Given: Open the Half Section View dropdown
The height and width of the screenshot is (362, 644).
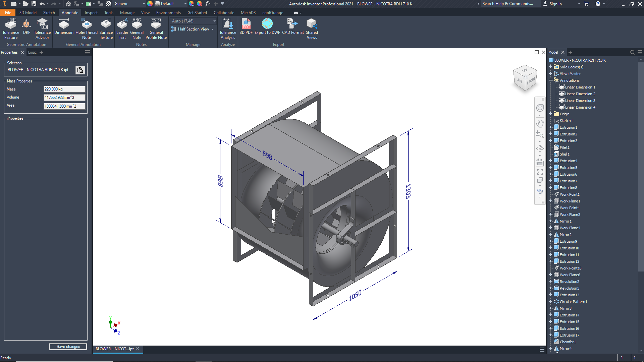Looking at the screenshot, I should coord(213,29).
